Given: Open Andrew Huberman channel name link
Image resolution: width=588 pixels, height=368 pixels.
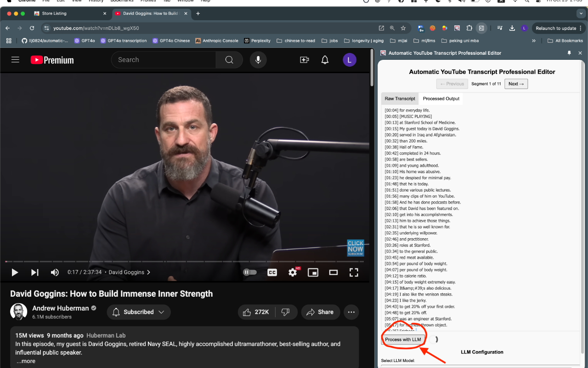Looking at the screenshot, I should tap(61, 308).
